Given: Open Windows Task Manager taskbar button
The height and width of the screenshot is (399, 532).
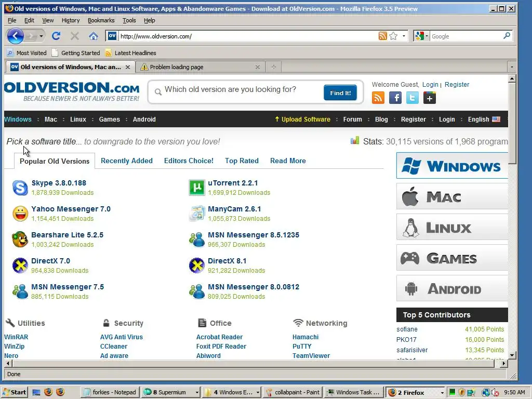Looking at the screenshot, I should click(x=353, y=392).
